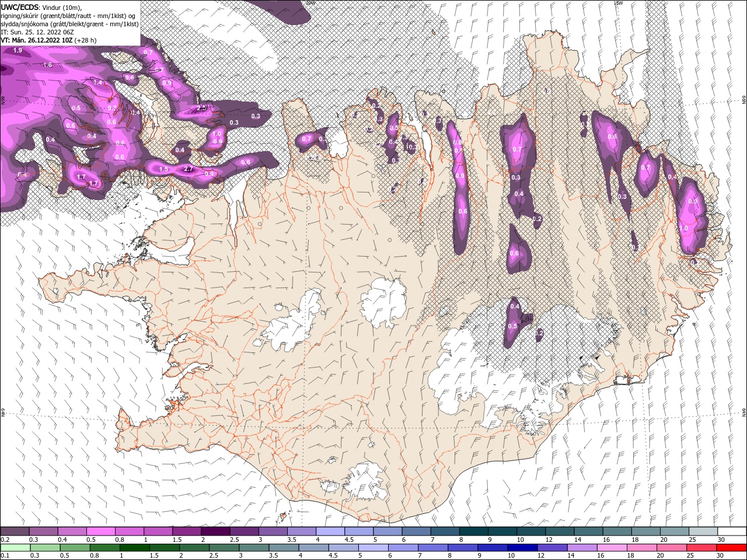The height and width of the screenshot is (560, 747).
Task: Click the 1.0 label in the eastern snow patch
Action: pos(685,229)
